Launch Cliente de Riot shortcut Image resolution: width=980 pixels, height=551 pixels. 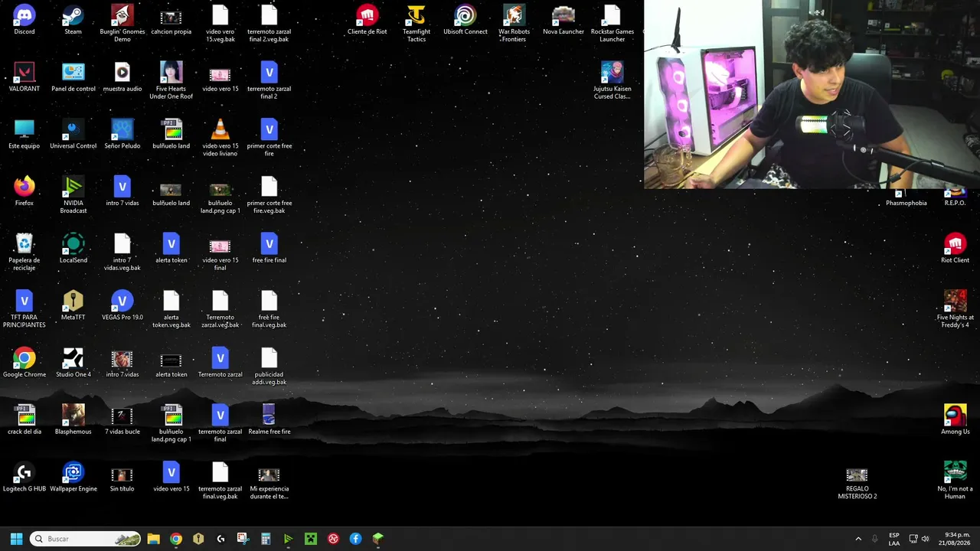point(367,20)
